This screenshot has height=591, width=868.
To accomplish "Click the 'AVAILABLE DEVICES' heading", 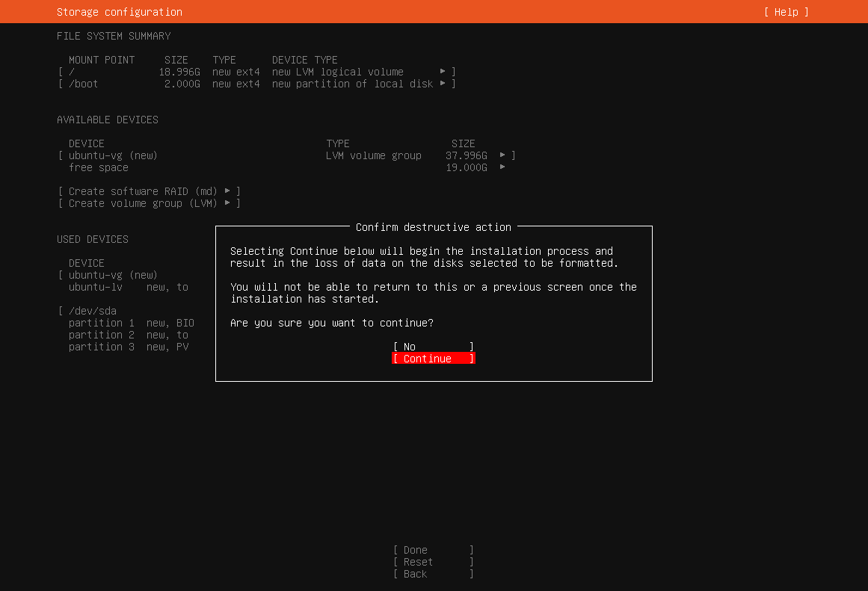I will pyautogui.click(x=108, y=120).
